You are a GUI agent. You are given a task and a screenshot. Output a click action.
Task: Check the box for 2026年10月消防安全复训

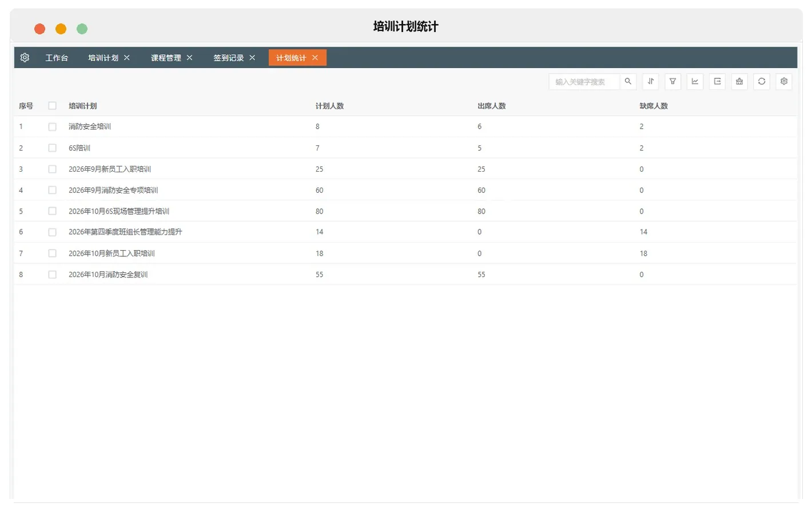pyautogui.click(x=52, y=274)
